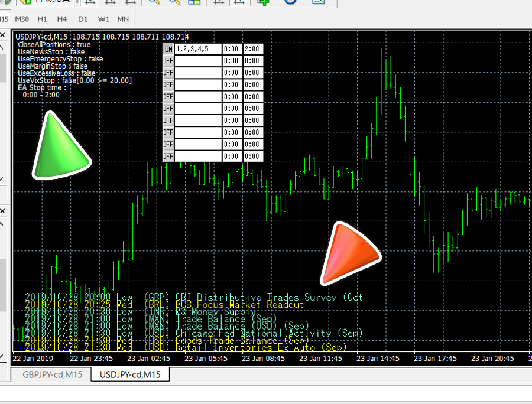The width and height of the screenshot is (532, 404).
Task: Toggle the OFF button in the second schedule row
Action: (168, 61)
